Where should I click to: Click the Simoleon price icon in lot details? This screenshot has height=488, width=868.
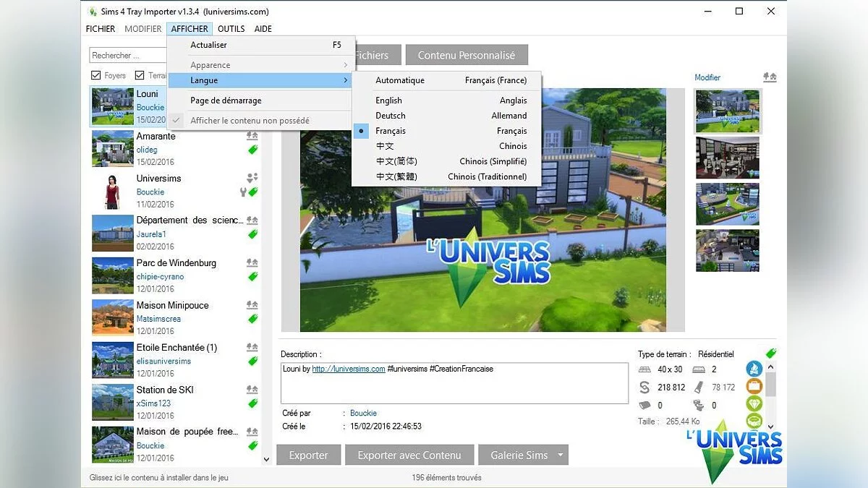[x=644, y=387]
